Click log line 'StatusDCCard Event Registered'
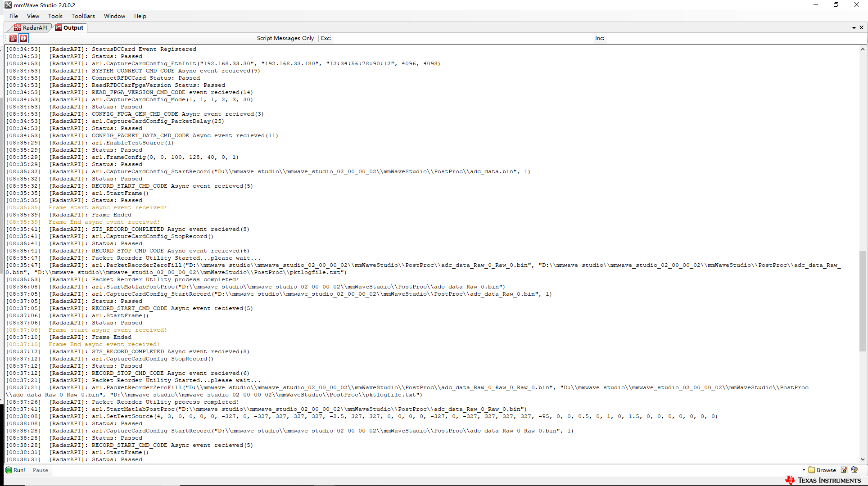The height and width of the screenshot is (486, 868). point(144,49)
